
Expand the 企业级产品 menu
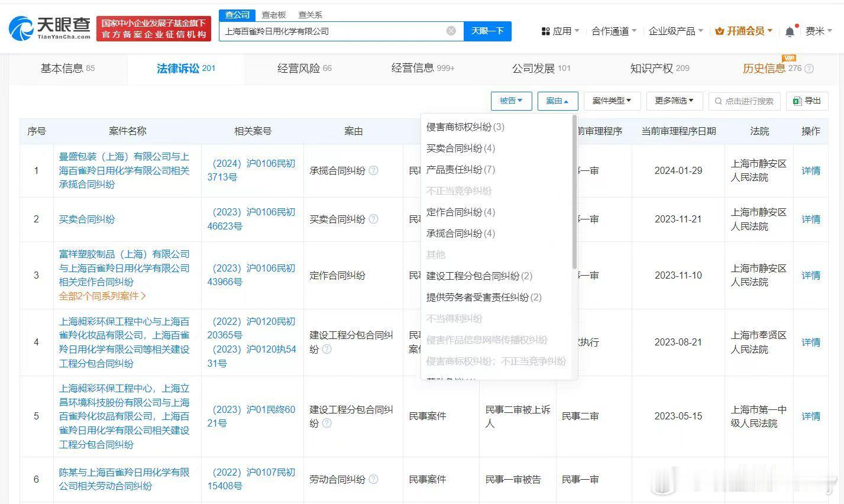pos(675,31)
